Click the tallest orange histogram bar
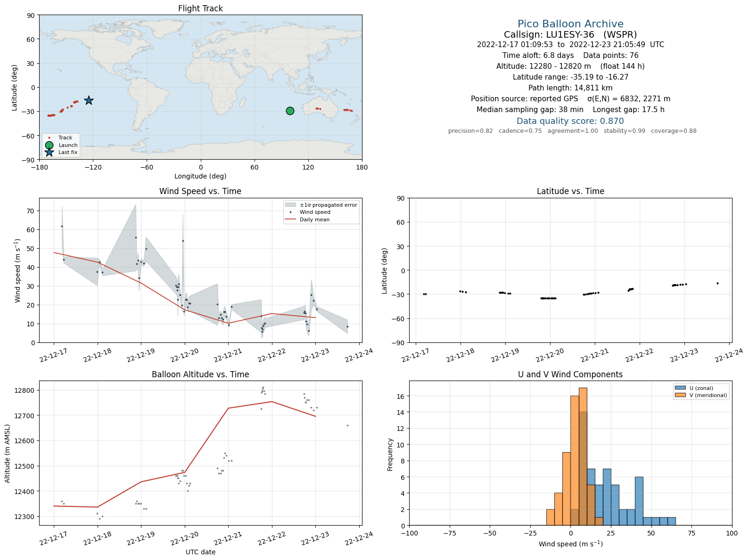The height and width of the screenshot is (560, 749). coord(583,456)
